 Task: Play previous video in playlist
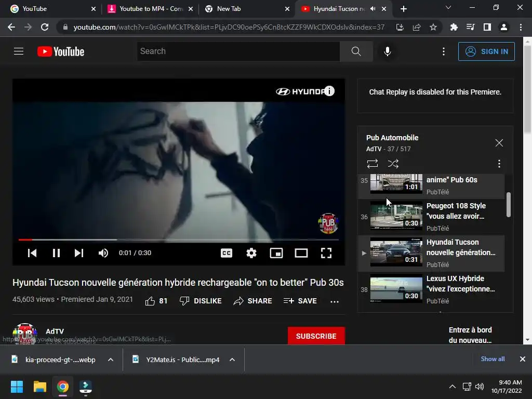(x=32, y=253)
